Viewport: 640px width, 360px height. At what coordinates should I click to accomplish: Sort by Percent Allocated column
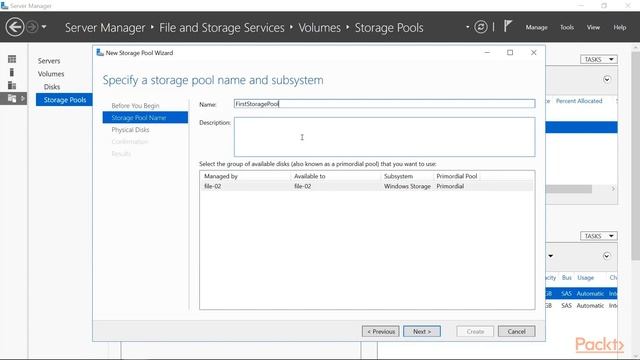[x=579, y=101]
